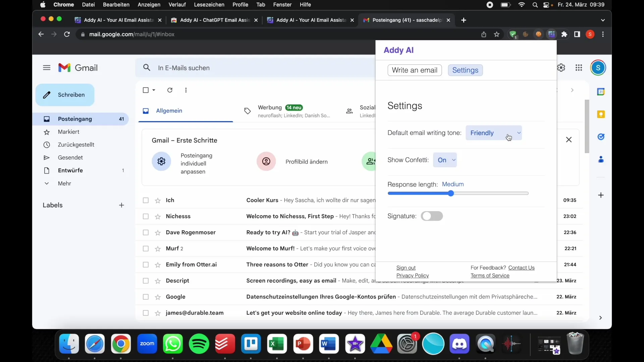
Task: Click the Trello icon in the Dock
Action: pos(251,344)
